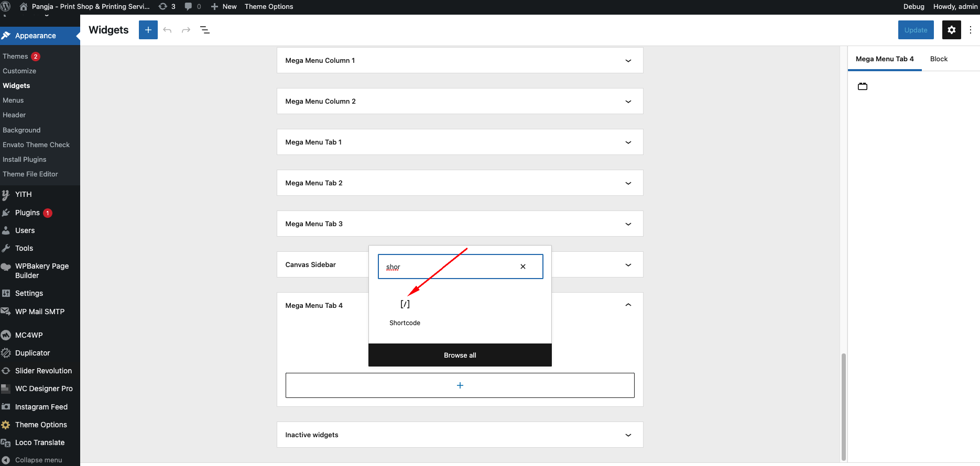Click the WPBakery Page Builder icon
Screen dimensions: 980x466
click(x=6, y=267)
